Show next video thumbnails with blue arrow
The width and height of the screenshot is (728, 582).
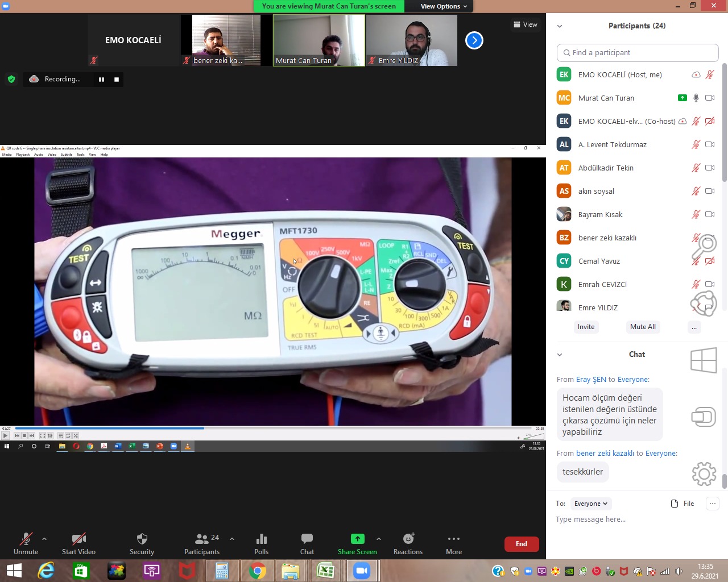pyautogui.click(x=474, y=40)
